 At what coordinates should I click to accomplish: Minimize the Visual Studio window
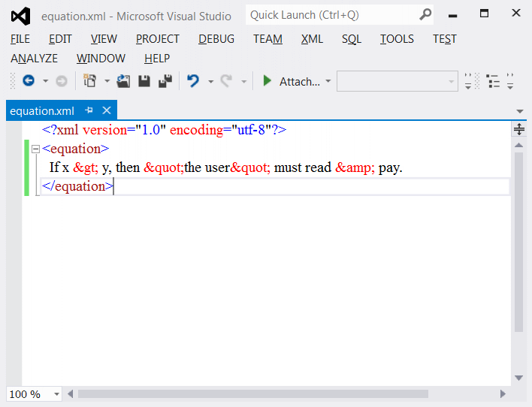pos(452,15)
